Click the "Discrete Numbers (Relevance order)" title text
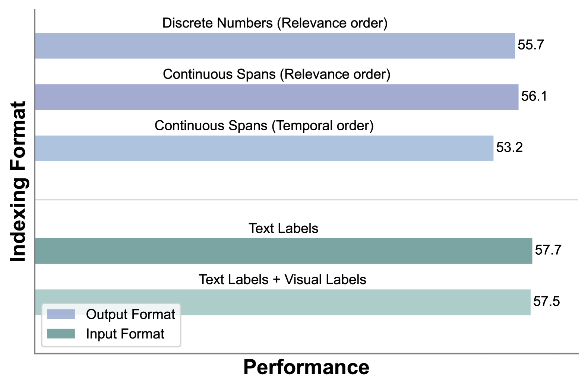 coord(275,23)
